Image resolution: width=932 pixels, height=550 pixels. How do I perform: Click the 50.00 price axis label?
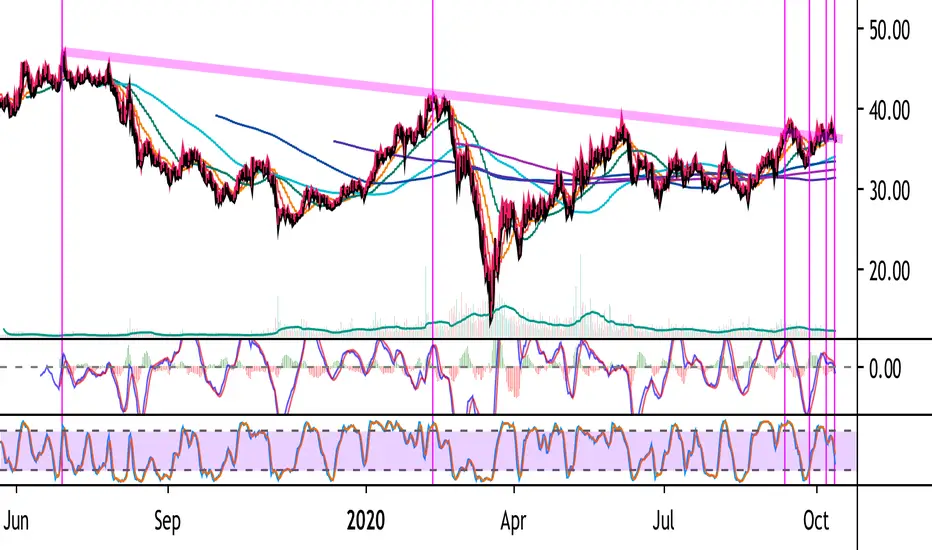(x=889, y=30)
